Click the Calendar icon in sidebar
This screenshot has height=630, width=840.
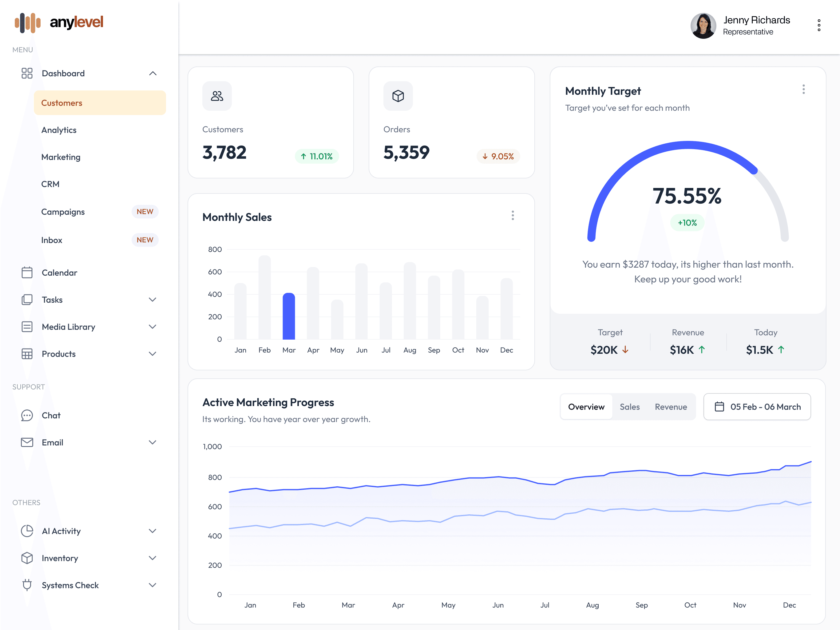click(27, 273)
